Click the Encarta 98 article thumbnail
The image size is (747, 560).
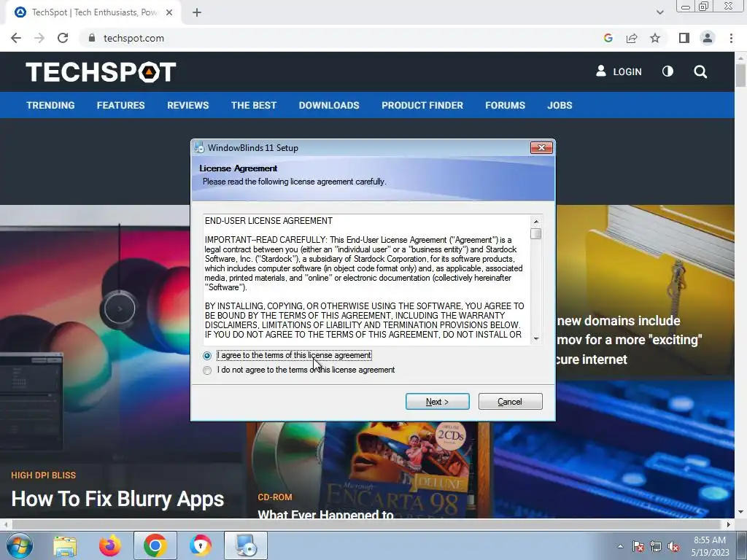point(369,469)
